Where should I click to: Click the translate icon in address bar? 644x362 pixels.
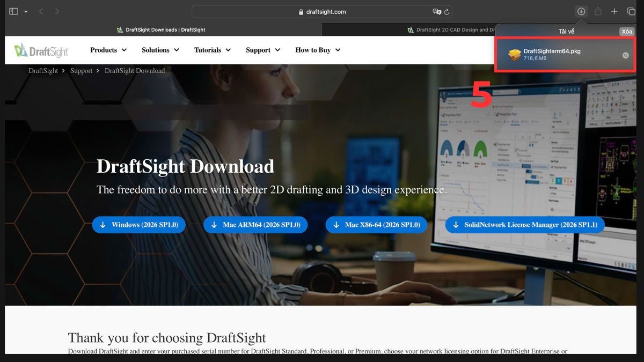tap(436, 11)
